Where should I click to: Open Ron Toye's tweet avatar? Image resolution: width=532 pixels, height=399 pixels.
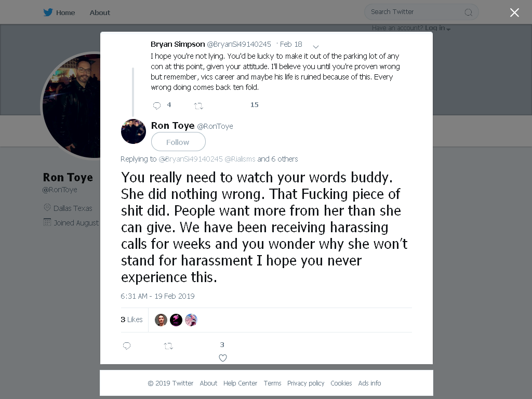(134, 131)
